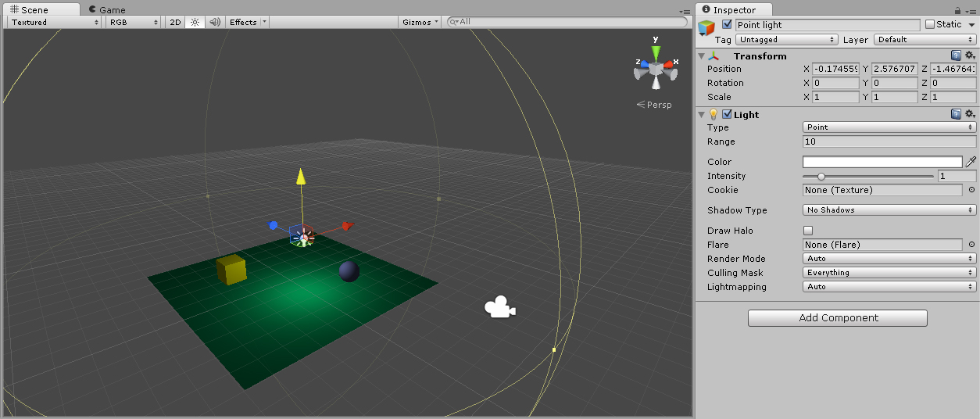Collapse the Light component foldout
The width and height of the screenshot is (980, 419).
[701, 114]
